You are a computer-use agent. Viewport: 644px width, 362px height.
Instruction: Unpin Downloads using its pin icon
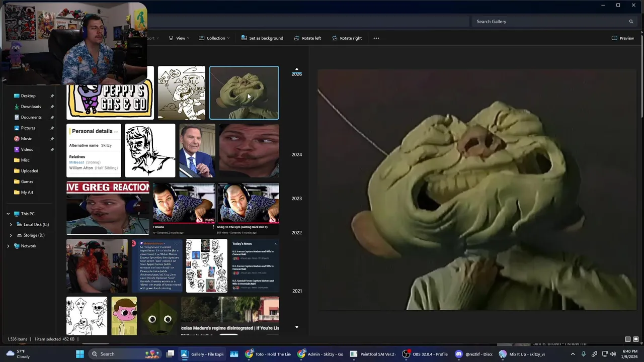tap(52, 107)
